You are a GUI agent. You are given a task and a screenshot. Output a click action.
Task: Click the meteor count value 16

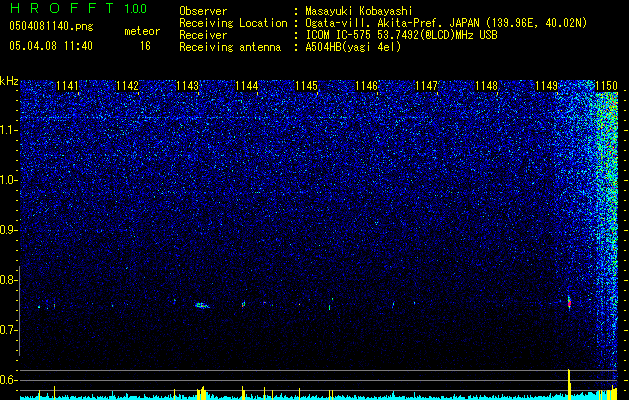pos(145,46)
